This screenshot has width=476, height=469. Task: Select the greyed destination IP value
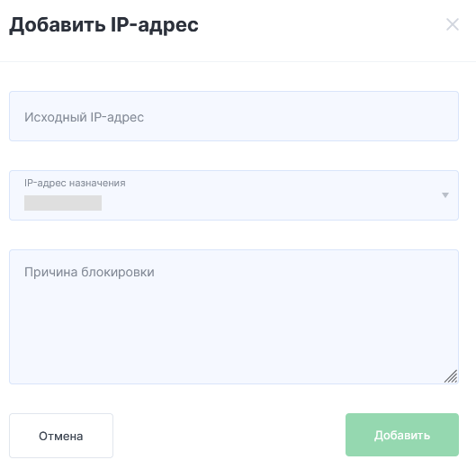63,203
